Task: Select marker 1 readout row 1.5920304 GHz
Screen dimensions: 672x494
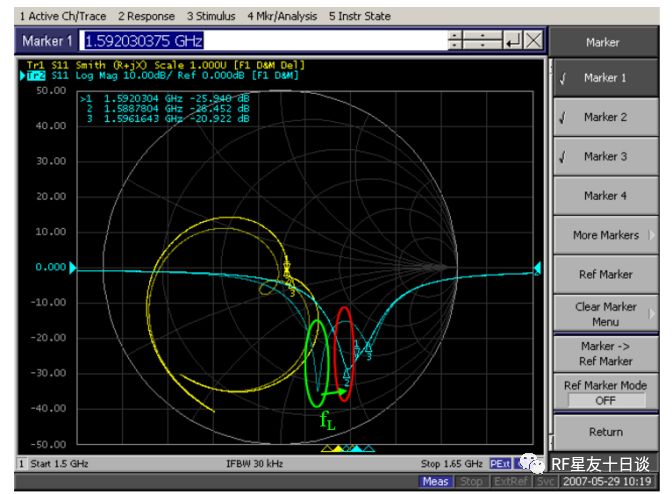Action: [165, 99]
